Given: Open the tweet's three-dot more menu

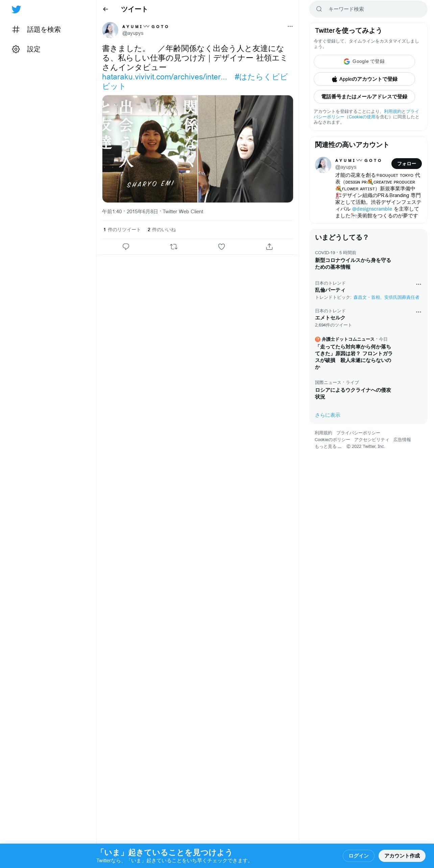Looking at the screenshot, I should [290, 26].
